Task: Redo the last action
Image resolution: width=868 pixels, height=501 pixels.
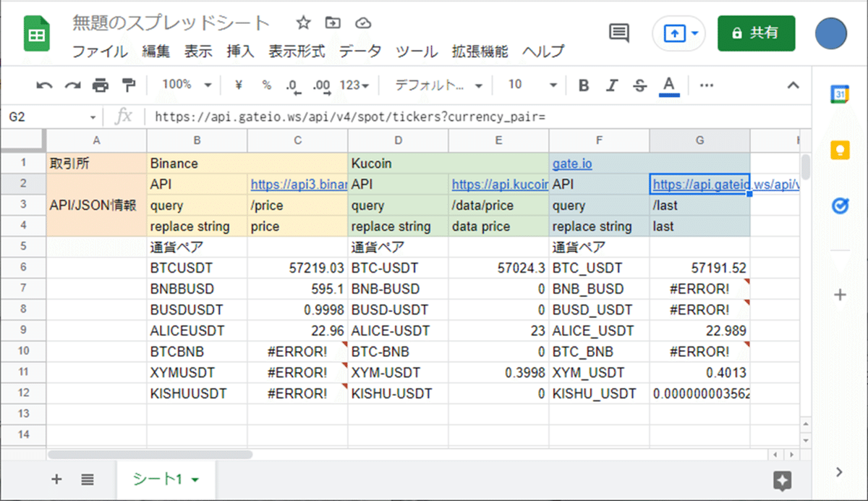Action: tap(72, 85)
